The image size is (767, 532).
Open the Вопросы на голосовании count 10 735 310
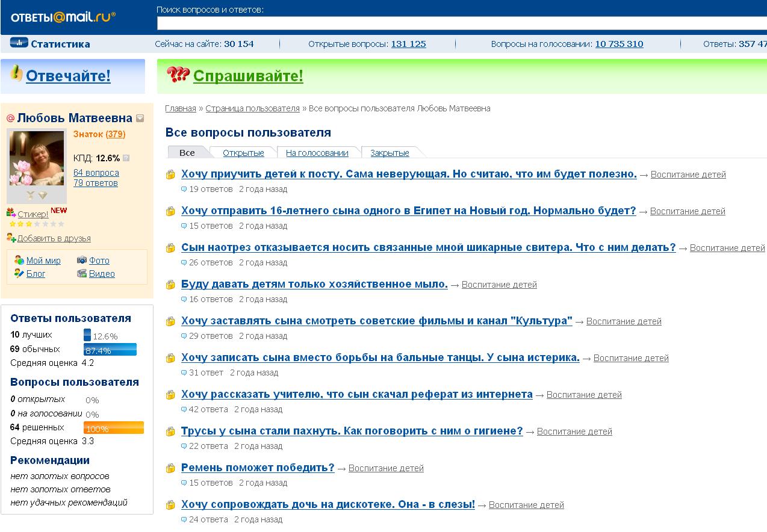tap(619, 44)
